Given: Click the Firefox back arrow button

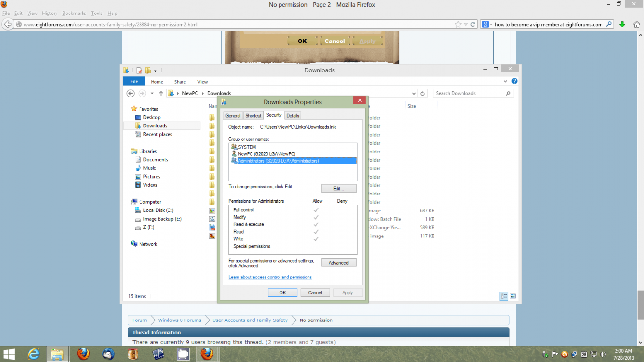Looking at the screenshot, I should point(8,24).
